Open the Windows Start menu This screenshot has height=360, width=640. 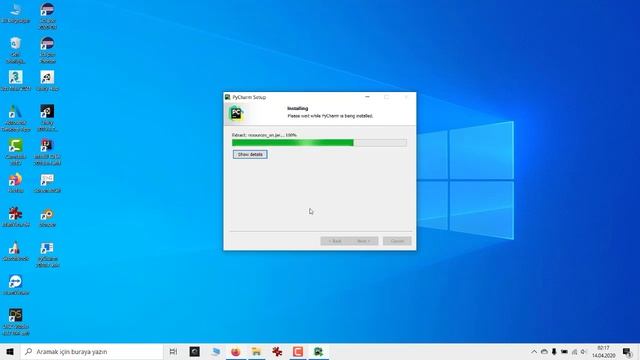(10, 351)
